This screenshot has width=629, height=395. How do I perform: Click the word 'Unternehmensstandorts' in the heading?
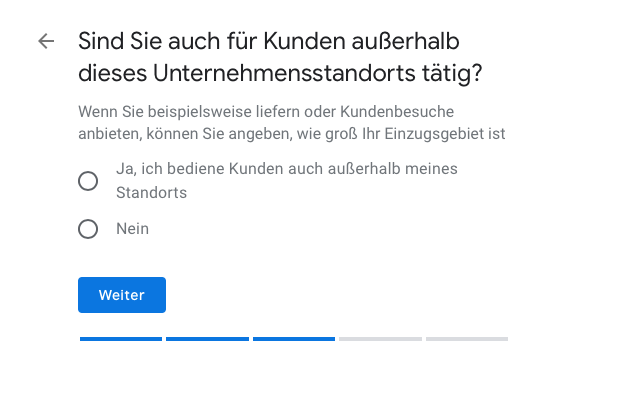(284, 73)
